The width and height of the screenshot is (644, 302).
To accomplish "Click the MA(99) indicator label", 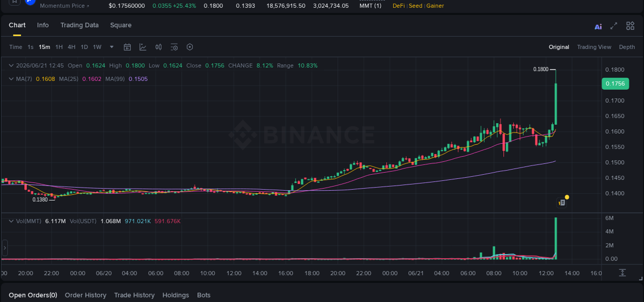I will pyautogui.click(x=115, y=79).
